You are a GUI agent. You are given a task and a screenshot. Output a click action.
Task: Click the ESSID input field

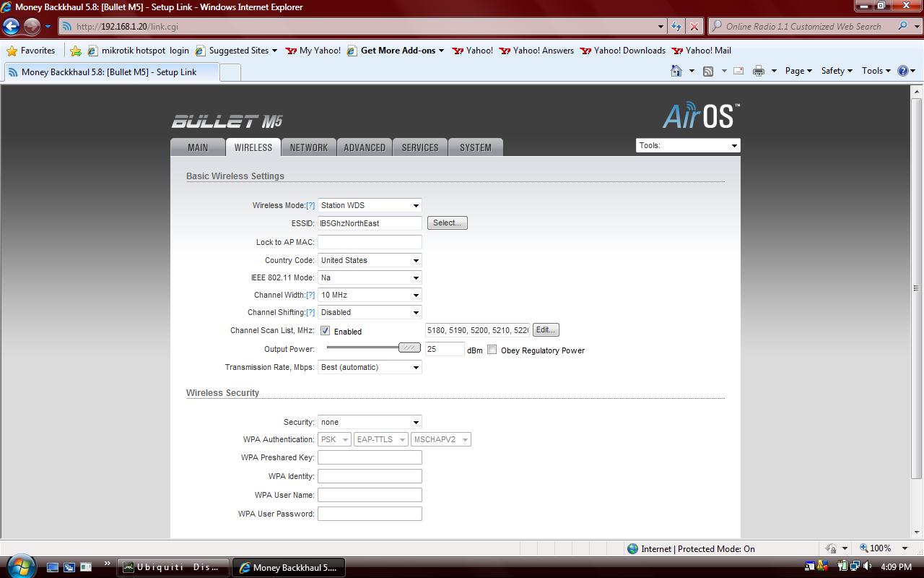point(370,223)
